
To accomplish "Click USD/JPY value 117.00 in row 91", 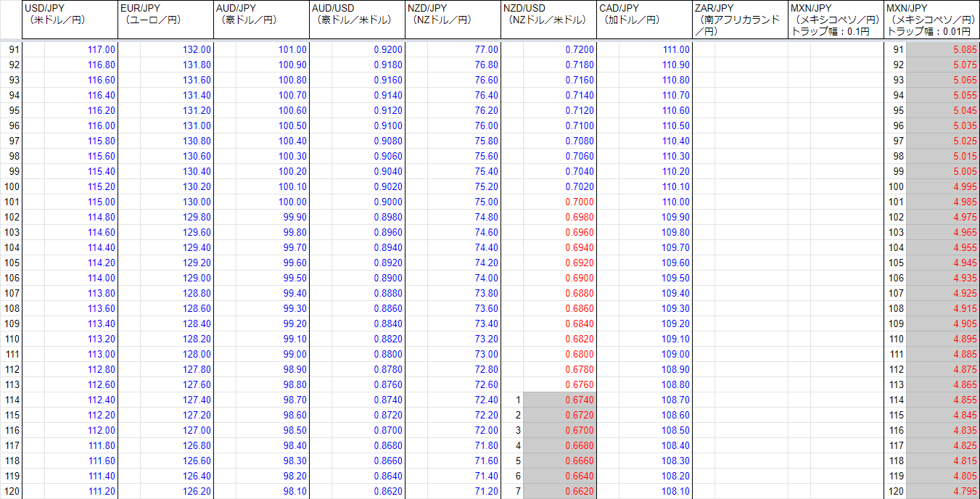I will tap(80, 49).
